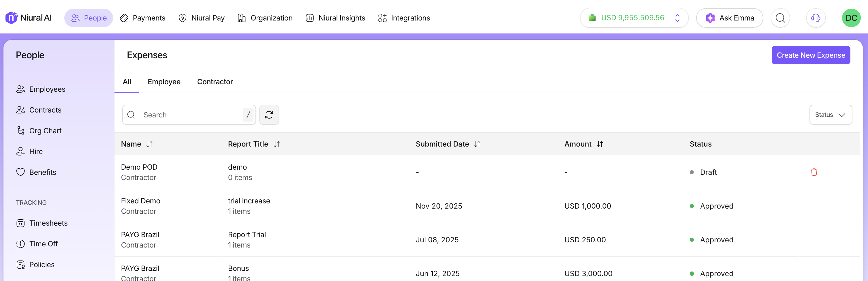Sort by Report Title column
The width and height of the screenshot is (868, 281).
coord(276,144)
